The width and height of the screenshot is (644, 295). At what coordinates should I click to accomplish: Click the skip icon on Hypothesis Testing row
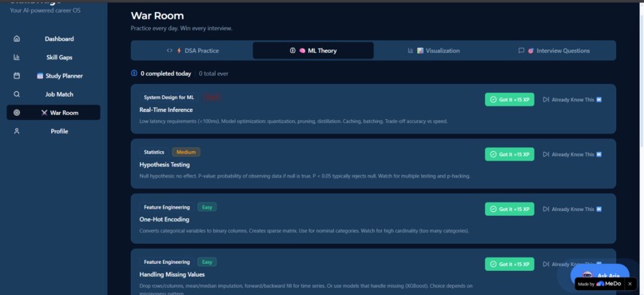tap(546, 154)
